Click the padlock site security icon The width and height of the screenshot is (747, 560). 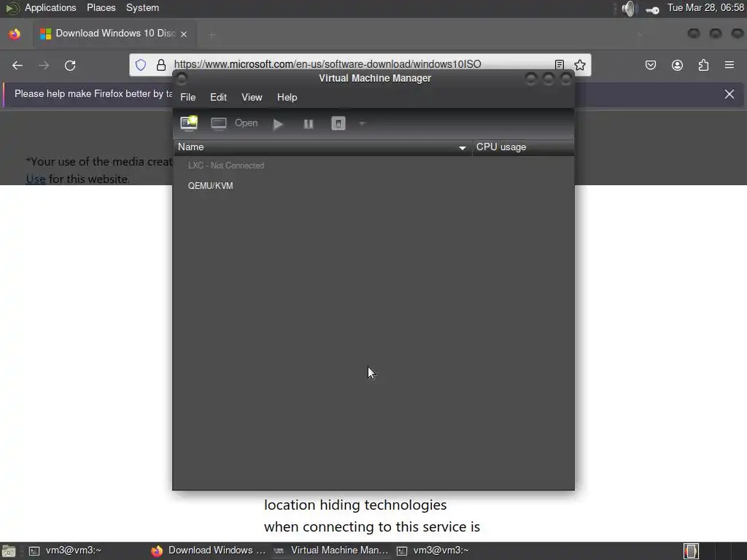[161, 65]
